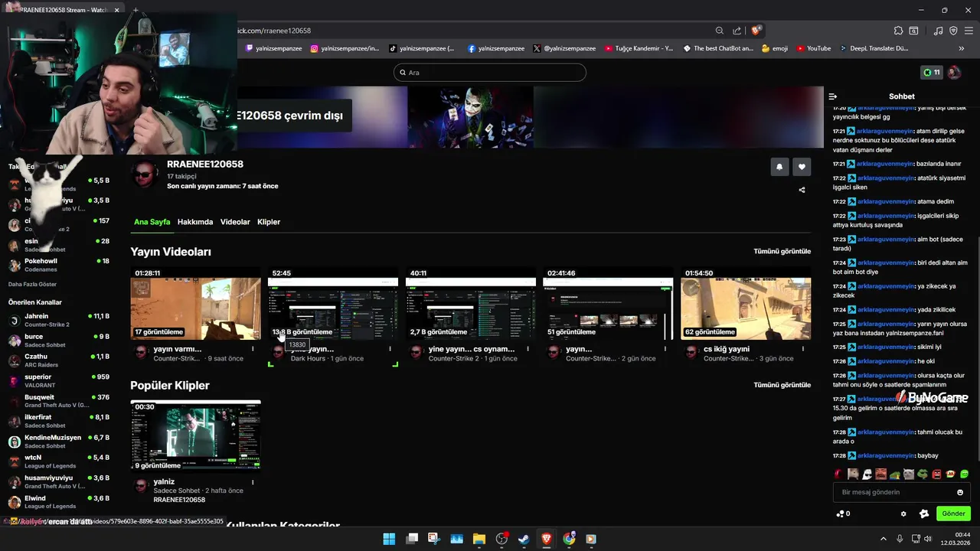The height and width of the screenshot is (551, 980).
Task: Open the KendineMuzisyen channel
Action: click(x=59, y=442)
